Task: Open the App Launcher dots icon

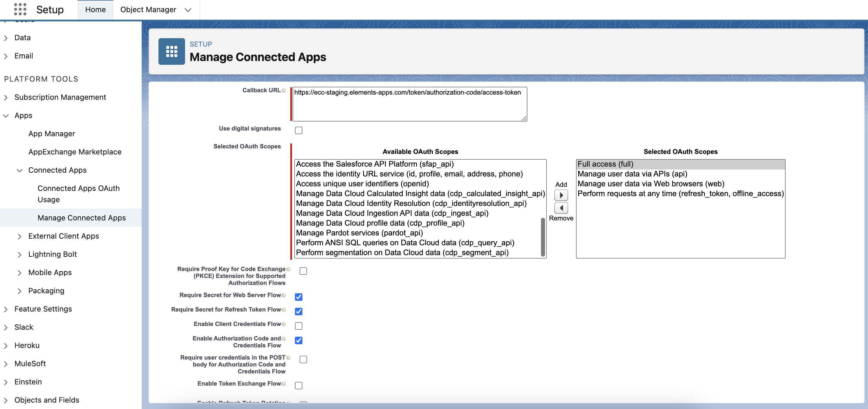Action: (20, 10)
